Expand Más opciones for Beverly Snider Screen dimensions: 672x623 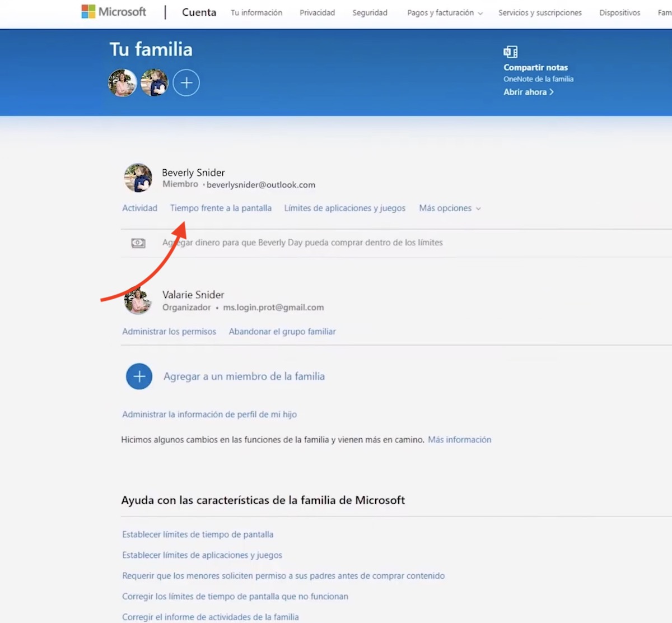[450, 208]
